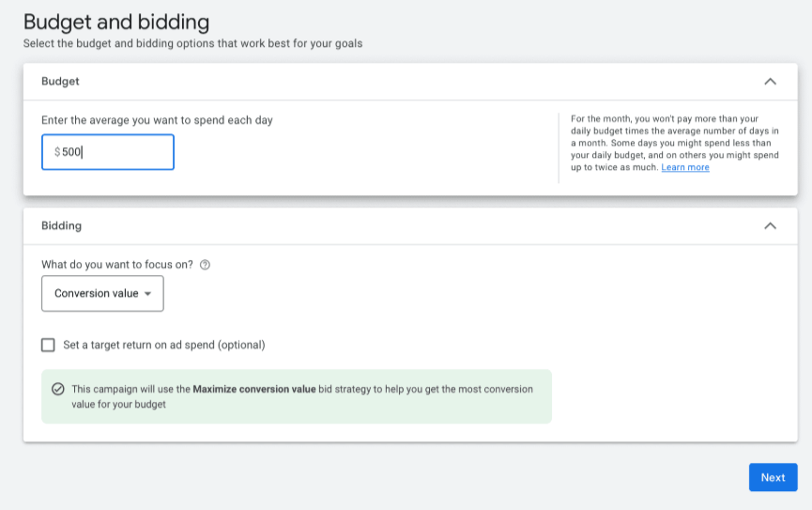Collapse the Bidding section chevron
Screen dimensions: 812x510
(770, 226)
